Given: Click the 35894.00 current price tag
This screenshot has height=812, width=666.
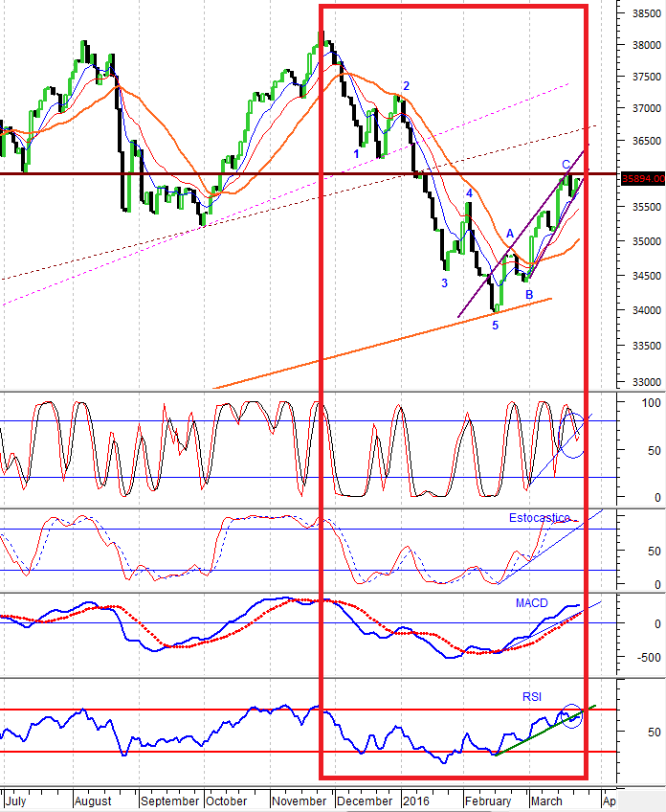Looking at the screenshot, I should pos(643,179).
